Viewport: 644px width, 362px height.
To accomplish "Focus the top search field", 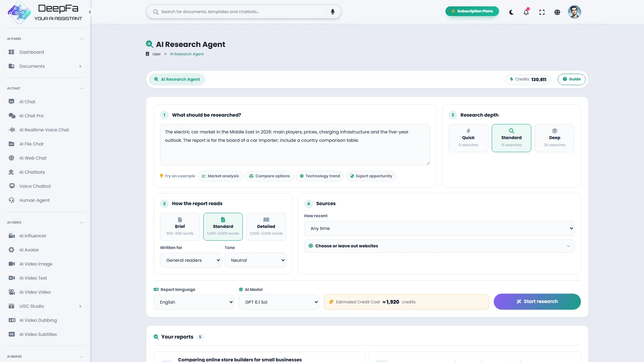I will tap(244, 12).
